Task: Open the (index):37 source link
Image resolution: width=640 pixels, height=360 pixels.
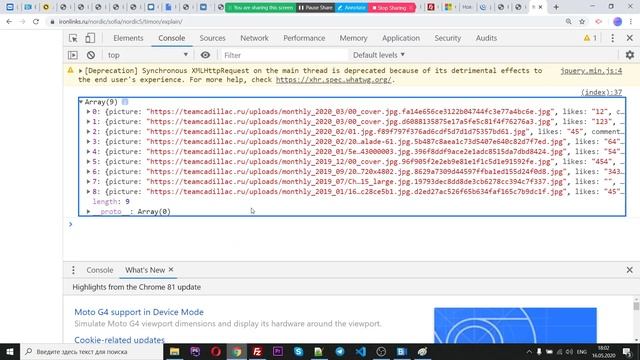Action: click(x=601, y=92)
